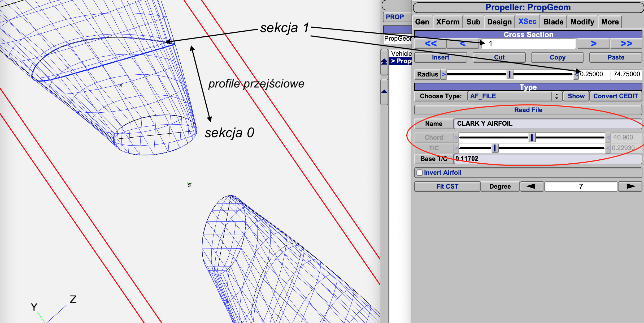
Task: Click the Radius slider handle
Action: point(510,74)
